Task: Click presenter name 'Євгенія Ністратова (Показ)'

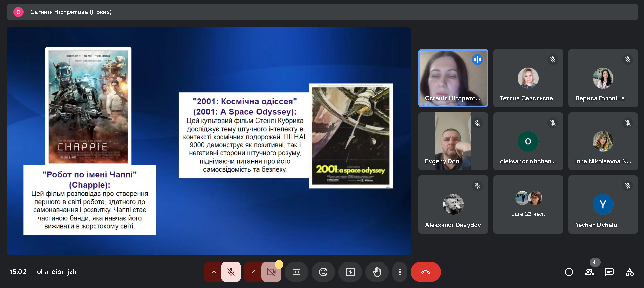Action: (x=71, y=12)
